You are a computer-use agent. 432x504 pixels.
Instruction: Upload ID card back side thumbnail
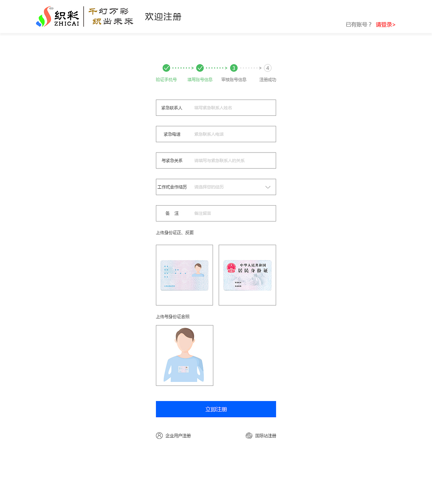tap(247, 275)
